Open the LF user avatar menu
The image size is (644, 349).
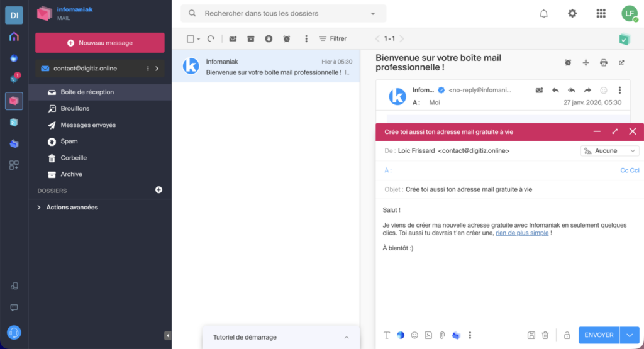[x=629, y=14]
